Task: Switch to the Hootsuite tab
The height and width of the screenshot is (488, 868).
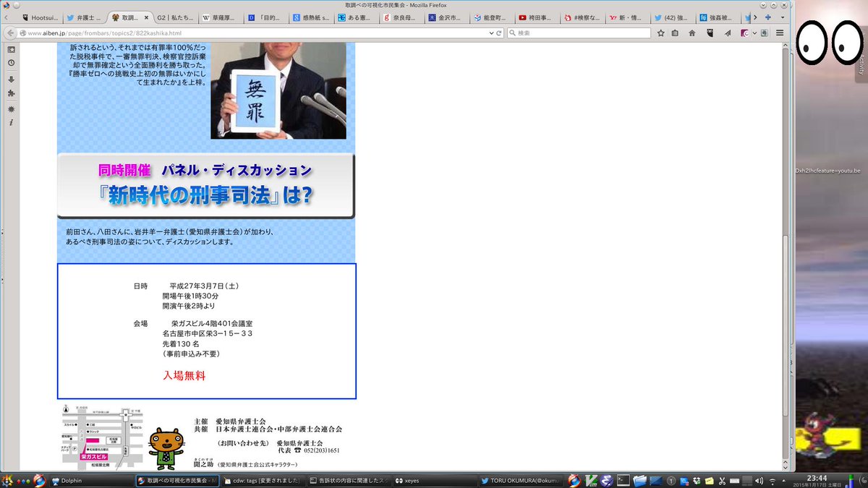Action: [39, 17]
